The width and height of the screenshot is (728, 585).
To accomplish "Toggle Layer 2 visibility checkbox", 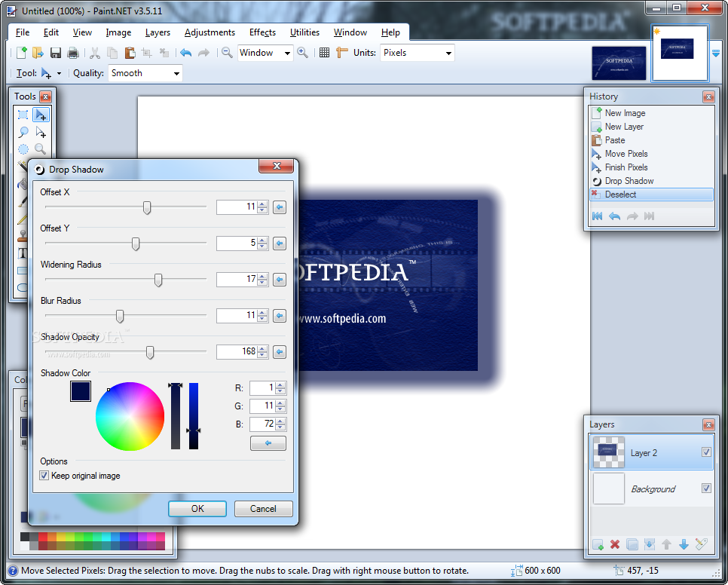I will [706, 452].
